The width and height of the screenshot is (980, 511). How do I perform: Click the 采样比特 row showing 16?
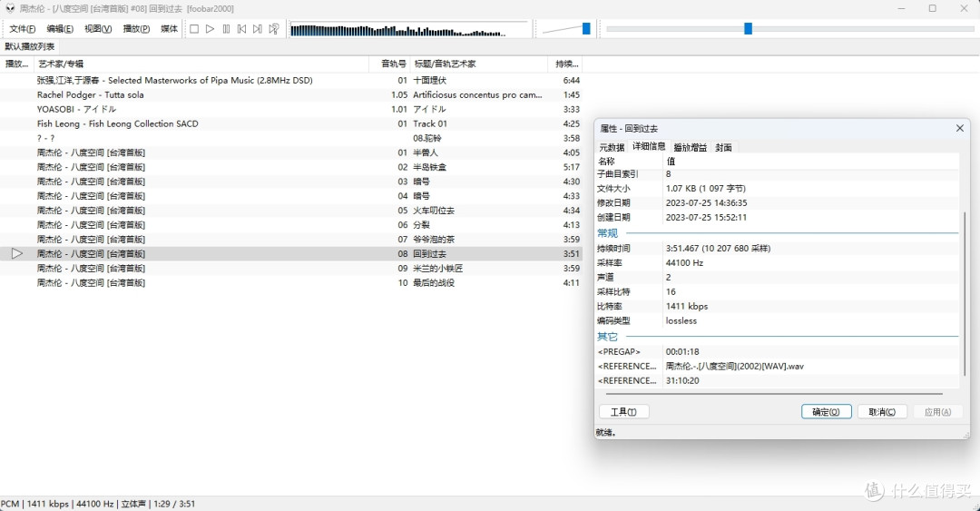[x=778, y=291]
